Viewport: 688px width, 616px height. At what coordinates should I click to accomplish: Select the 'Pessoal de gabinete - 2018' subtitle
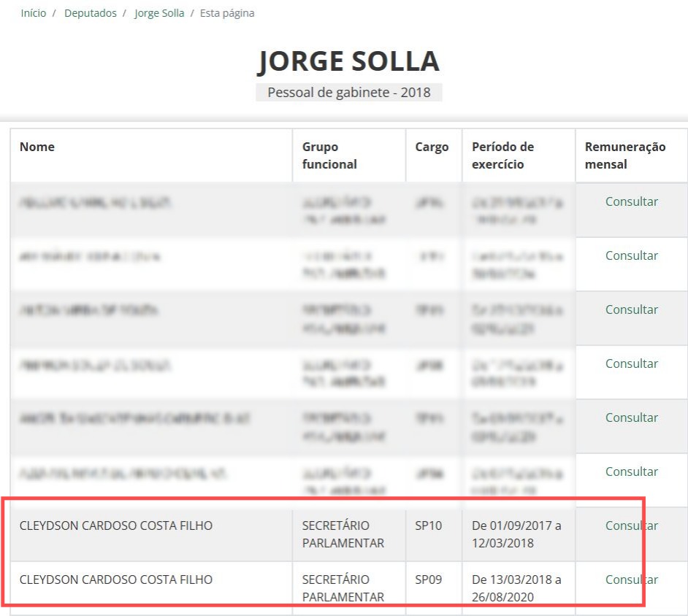click(348, 93)
